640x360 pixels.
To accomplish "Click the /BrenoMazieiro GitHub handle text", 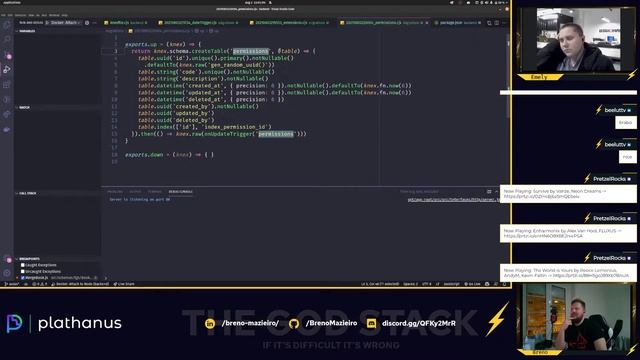I will click(331, 323).
